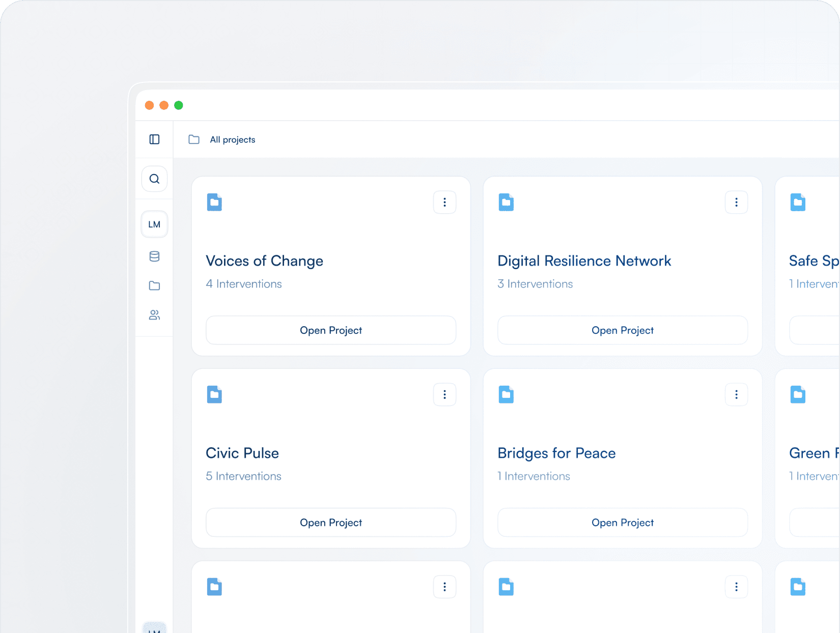
Task: Click the Civic Pulse title
Action: tap(242, 453)
